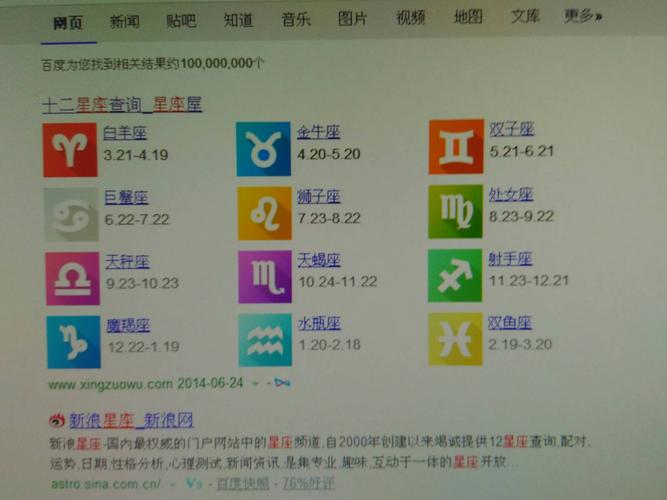Select the 地图 (Maps) tab
Image resolution: width=667 pixels, height=500 pixels.
coord(467,17)
